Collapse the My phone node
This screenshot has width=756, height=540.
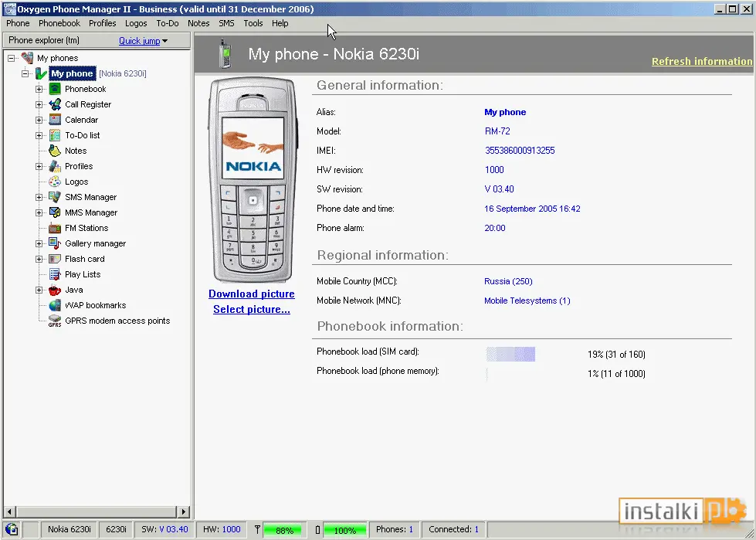[25, 73]
